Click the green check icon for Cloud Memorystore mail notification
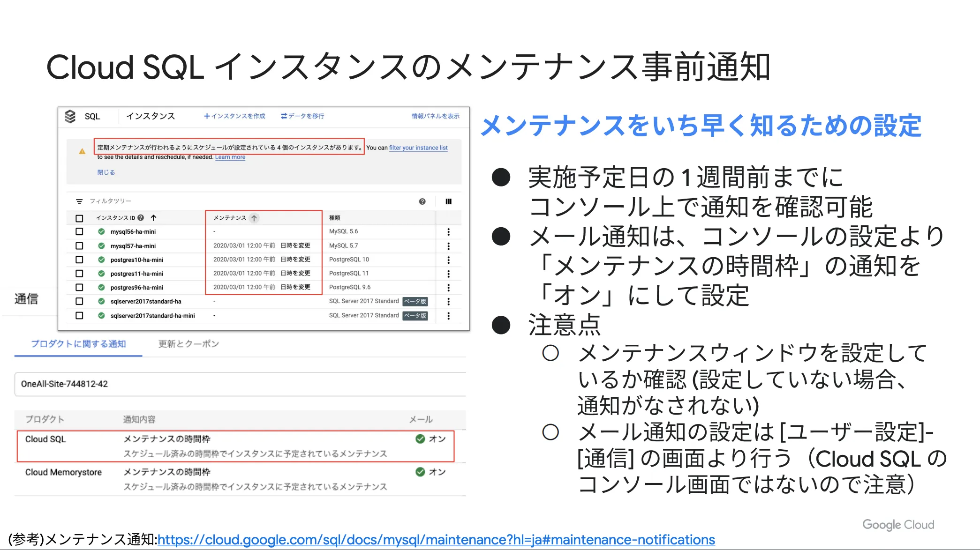Image resolution: width=980 pixels, height=550 pixels. [x=420, y=472]
